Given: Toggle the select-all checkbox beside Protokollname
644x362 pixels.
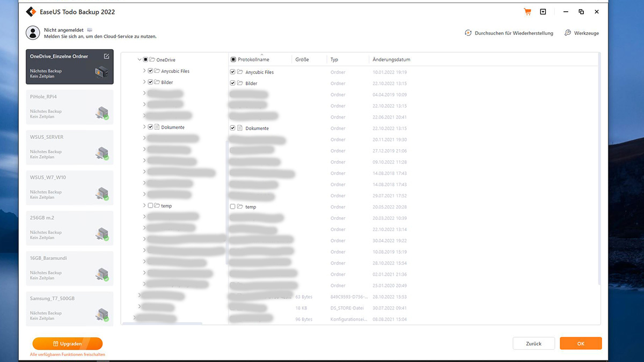Looking at the screenshot, I should point(233,60).
